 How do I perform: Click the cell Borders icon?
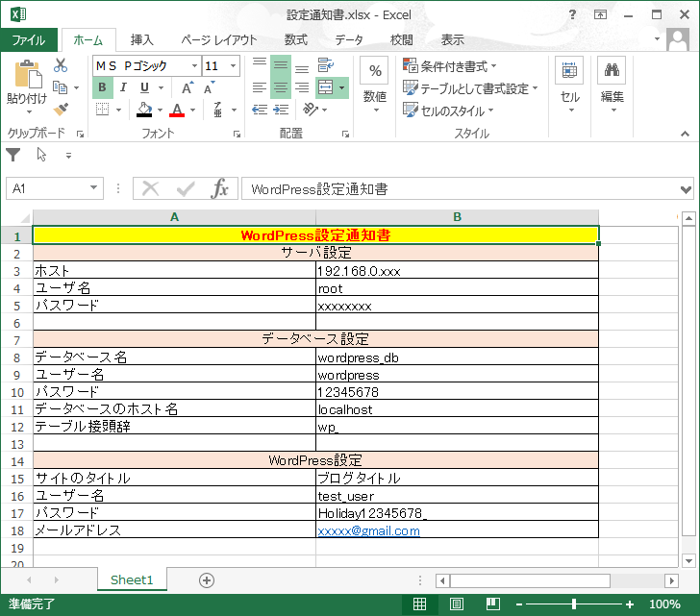(x=103, y=110)
